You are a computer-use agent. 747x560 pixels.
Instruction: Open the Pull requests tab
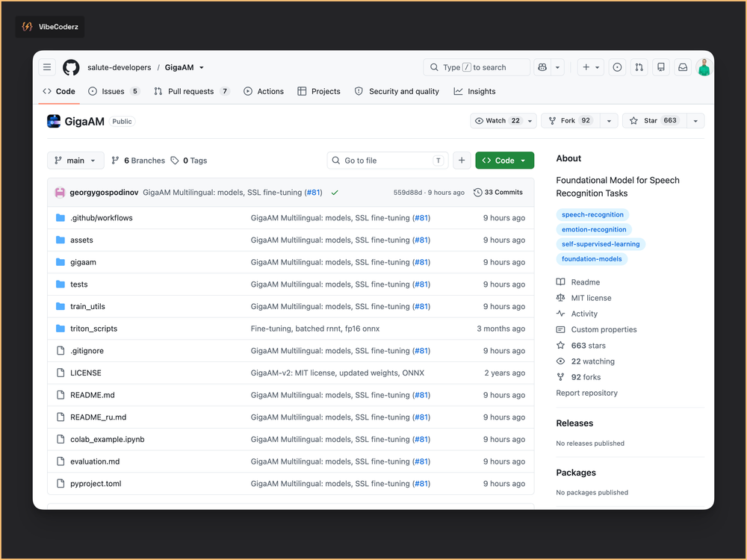tap(191, 91)
